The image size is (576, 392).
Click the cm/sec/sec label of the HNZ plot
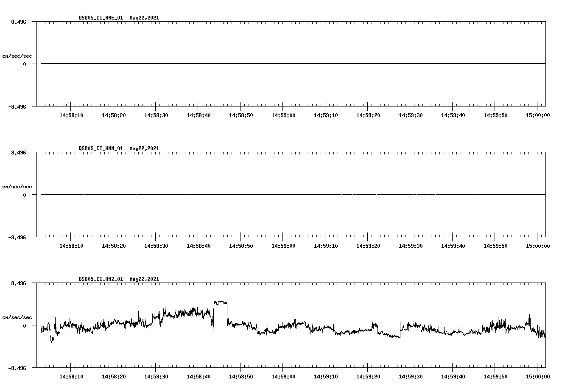click(x=17, y=316)
